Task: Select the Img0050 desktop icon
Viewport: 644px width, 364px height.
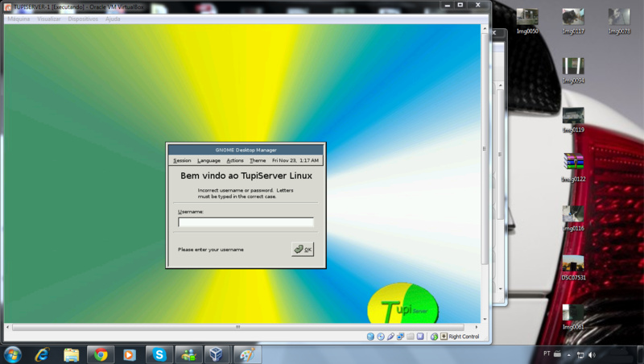Action: (527, 21)
